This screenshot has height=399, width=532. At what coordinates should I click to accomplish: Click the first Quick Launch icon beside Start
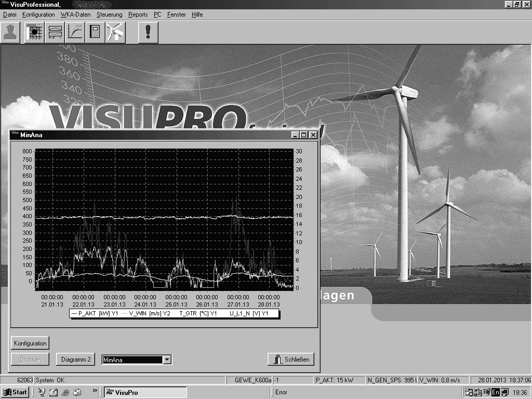pyautogui.click(x=42, y=392)
